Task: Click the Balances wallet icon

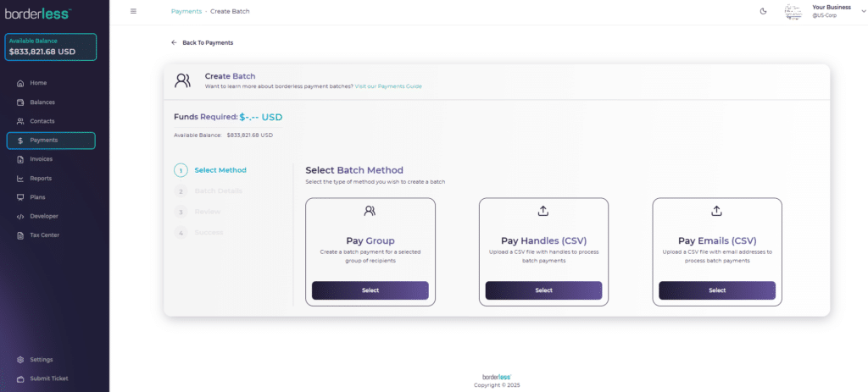Action: coord(20,102)
